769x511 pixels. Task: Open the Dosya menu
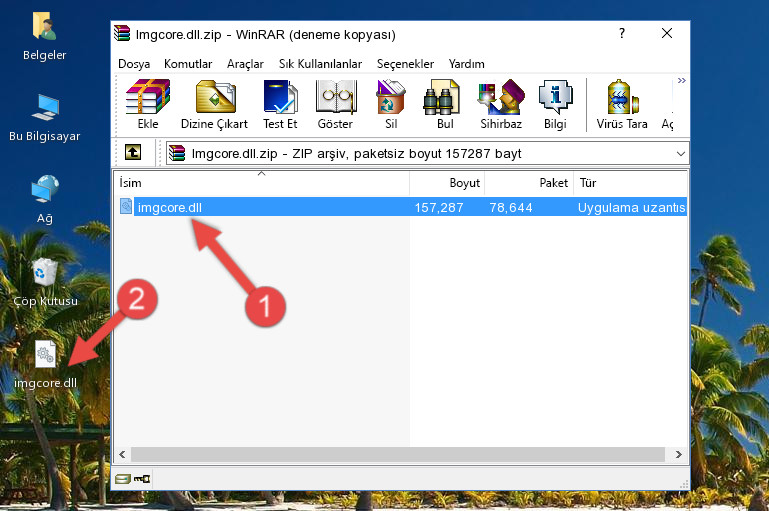click(x=134, y=64)
